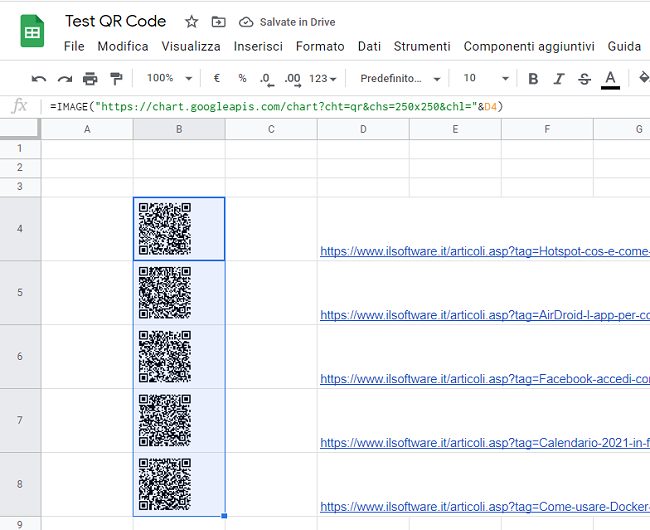650x530 pixels.
Task: Open the Inserisci menu
Action: point(258,46)
